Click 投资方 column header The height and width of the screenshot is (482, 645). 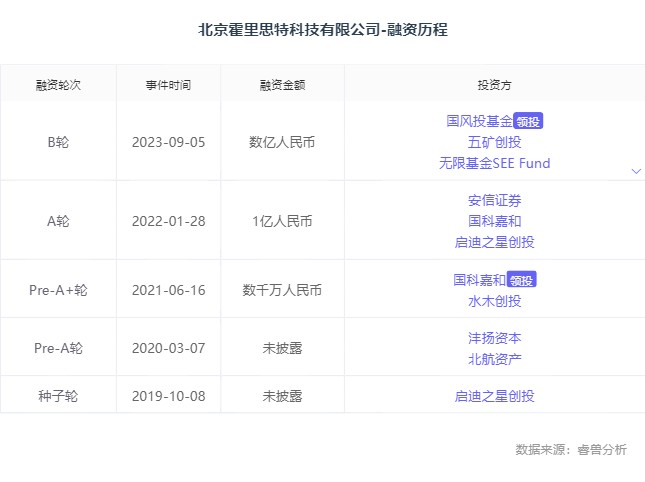494,84
